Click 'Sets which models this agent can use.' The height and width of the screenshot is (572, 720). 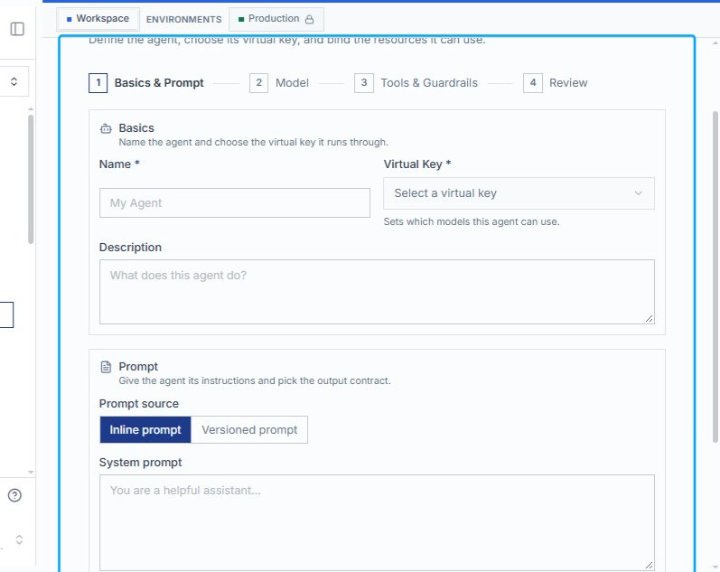point(472,222)
